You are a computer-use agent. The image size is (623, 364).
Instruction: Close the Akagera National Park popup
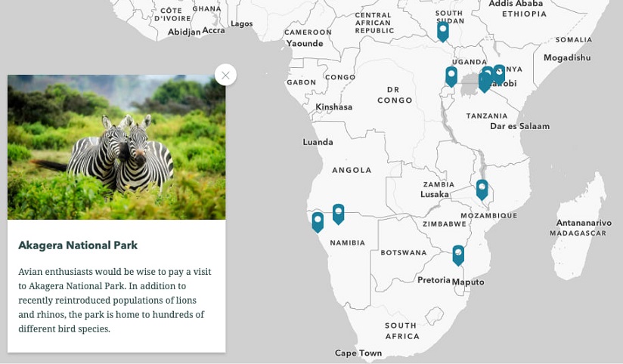pos(225,75)
